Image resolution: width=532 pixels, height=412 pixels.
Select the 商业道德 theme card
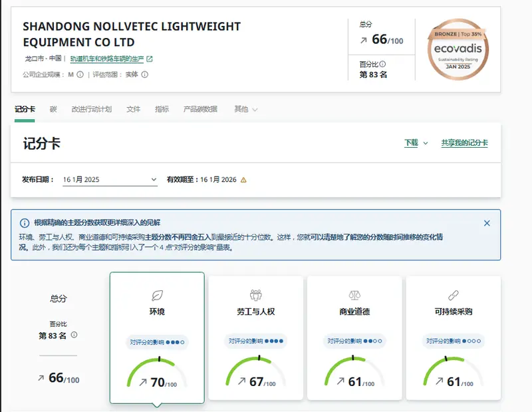coord(354,338)
